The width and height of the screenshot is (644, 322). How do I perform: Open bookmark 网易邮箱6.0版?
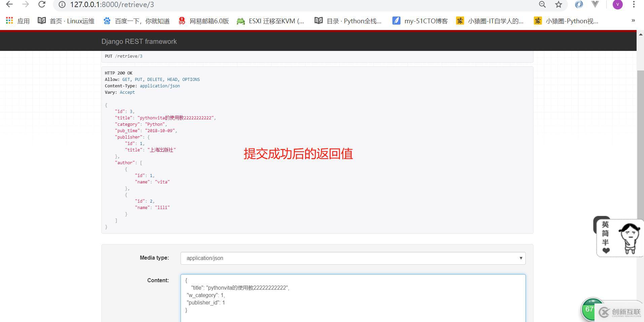point(203,21)
